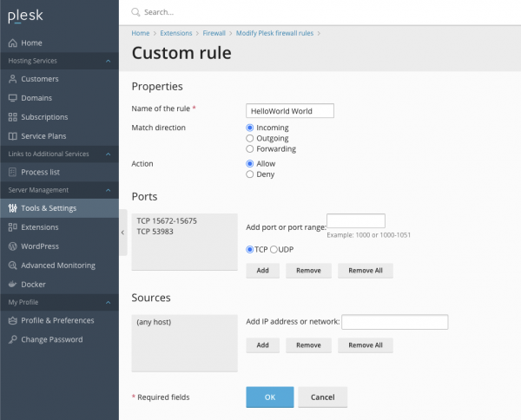Click the WordPress logo icon
This screenshot has height=420, width=521.
[x=13, y=246]
